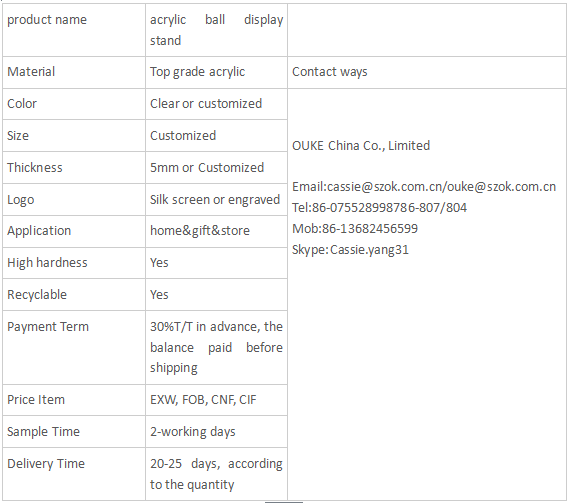Click the Tel phone number line

click(x=379, y=208)
